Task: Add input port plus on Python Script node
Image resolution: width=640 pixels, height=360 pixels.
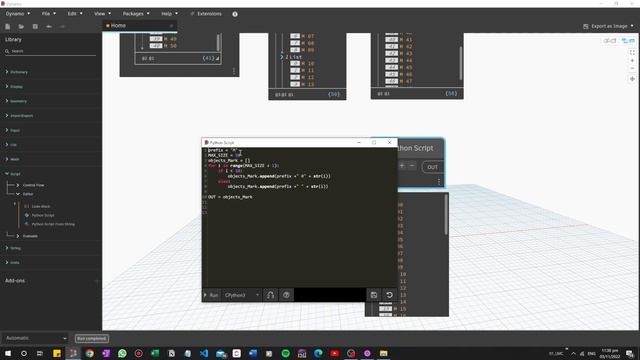Action: point(402,166)
